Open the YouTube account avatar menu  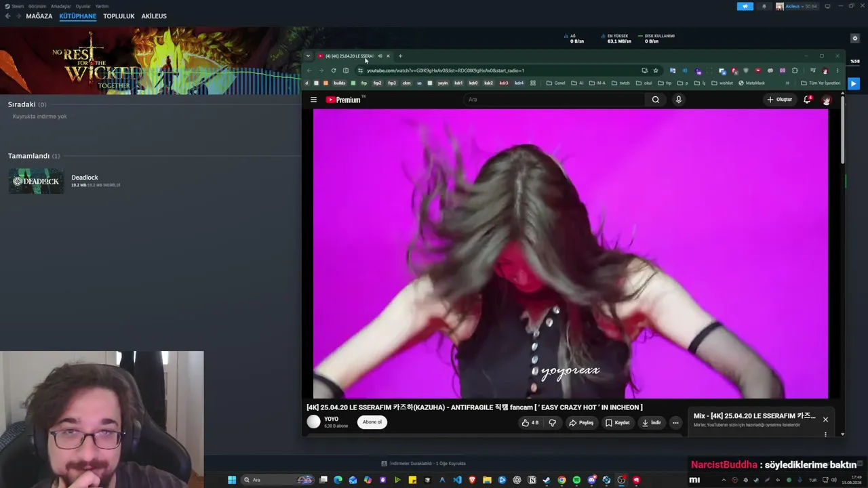(x=826, y=100)
